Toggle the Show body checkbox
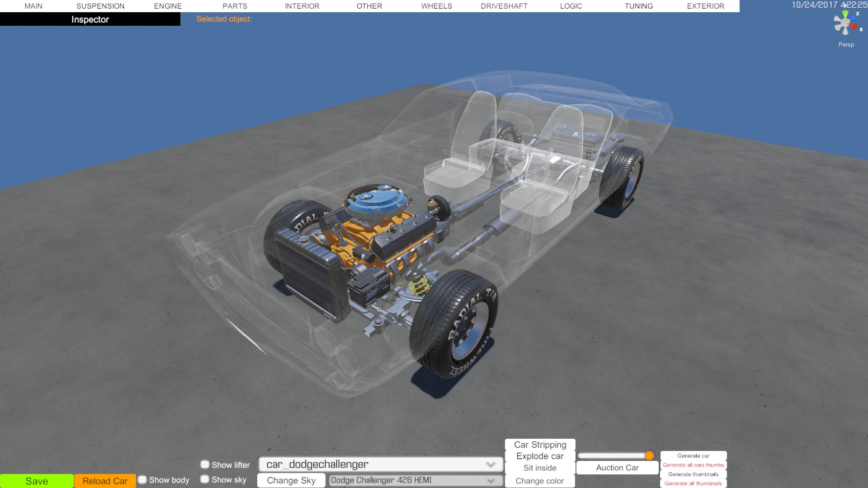The image size is (868, 488). pyautogui.click(x=142, y=480)
